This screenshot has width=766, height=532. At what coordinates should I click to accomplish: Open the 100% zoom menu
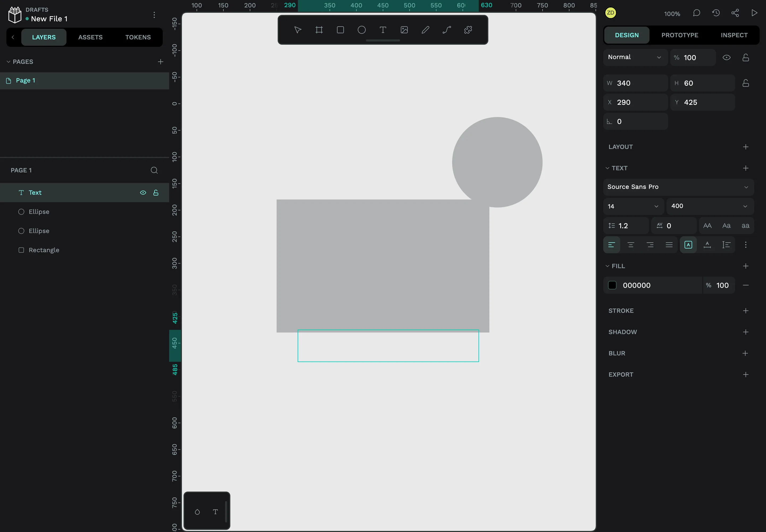point(672,14)
